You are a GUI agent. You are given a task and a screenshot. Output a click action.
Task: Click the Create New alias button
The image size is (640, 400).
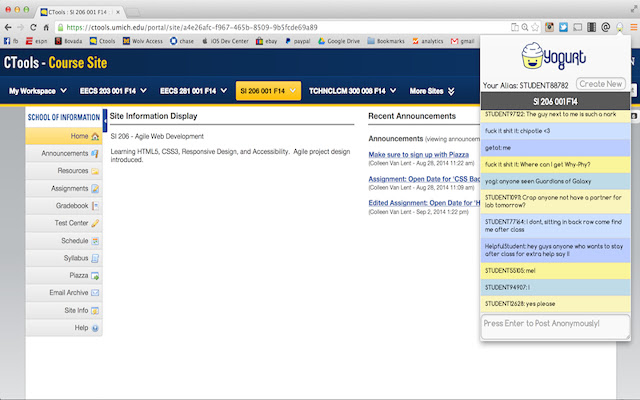click(601, 84)
